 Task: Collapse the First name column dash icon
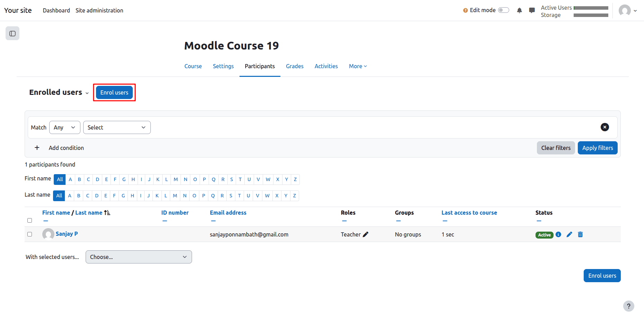click(45, 221)
